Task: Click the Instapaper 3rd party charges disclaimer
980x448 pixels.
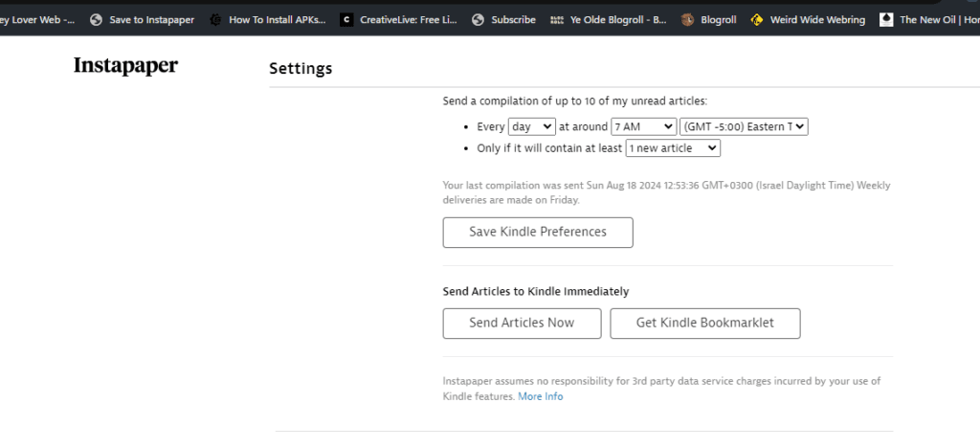Action: pos(661,389)
